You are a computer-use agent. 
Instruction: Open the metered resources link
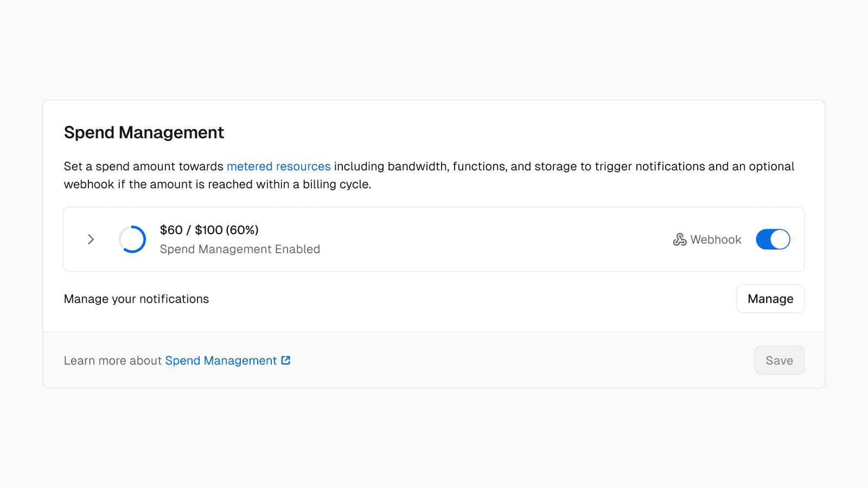pyautogui.click(x=278, y=166)
